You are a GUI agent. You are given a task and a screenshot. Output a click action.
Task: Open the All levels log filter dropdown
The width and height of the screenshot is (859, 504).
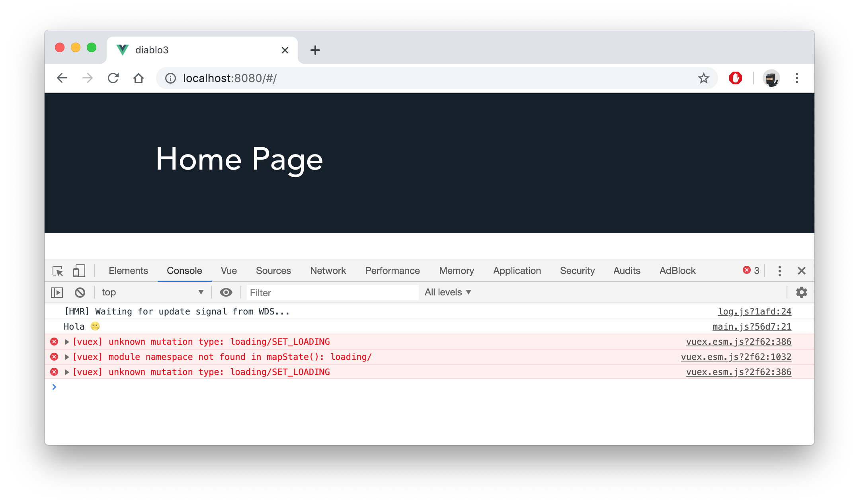pyautogui.click(x=448, y=293)
